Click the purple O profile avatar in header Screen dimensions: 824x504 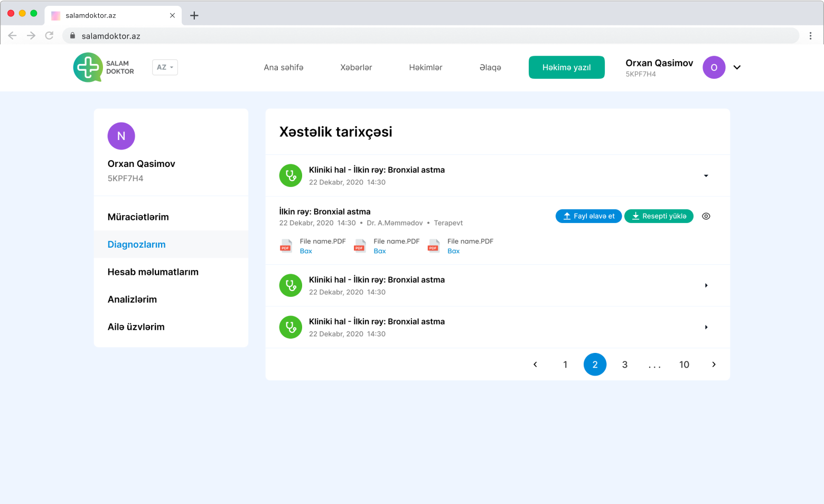714,68
